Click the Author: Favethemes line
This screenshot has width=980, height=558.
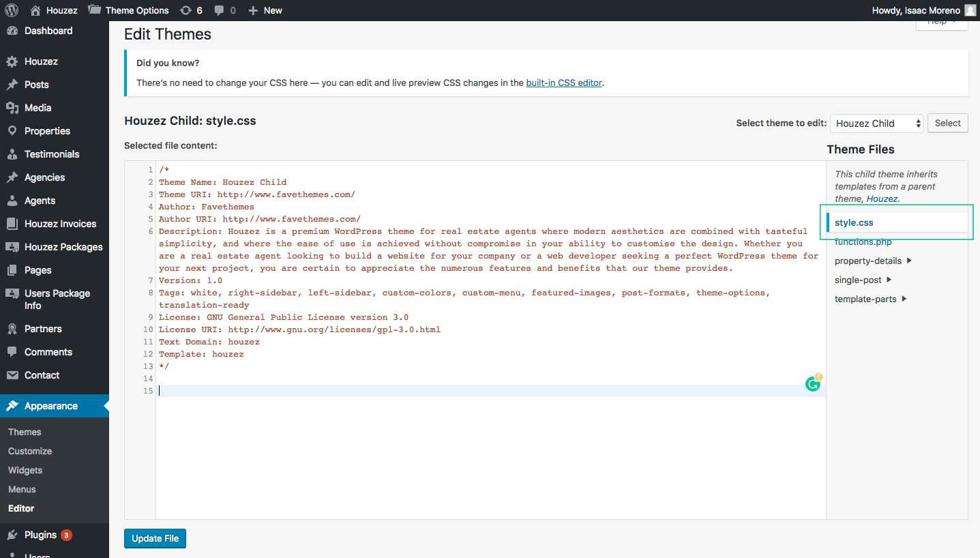(x=207, y=207)
